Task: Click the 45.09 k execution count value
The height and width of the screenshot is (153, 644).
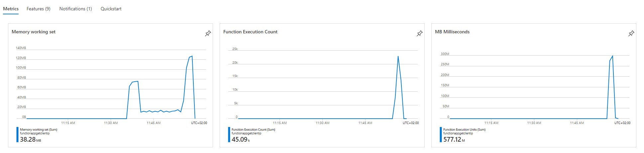Action: [241, 140]
